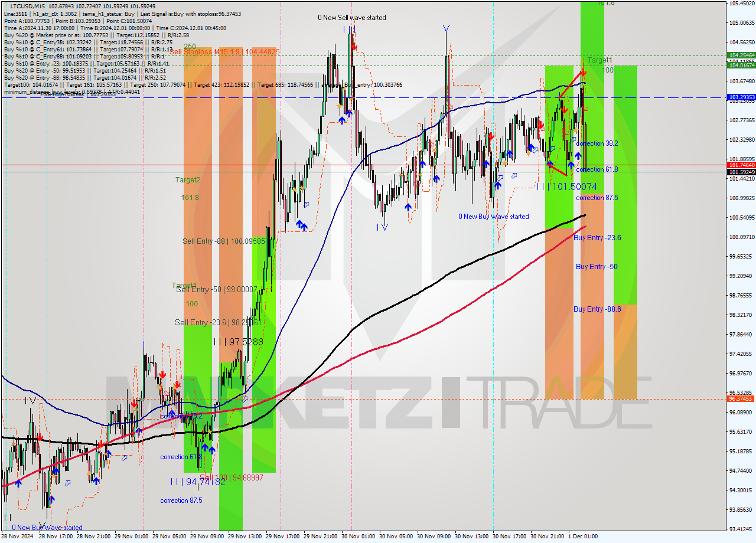Click the blue 103.29353 price tag

point(741,97)
